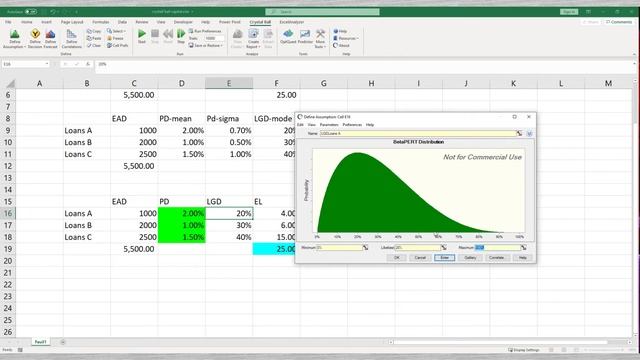Add a new sheet with plus button
This screenshot has height=360, width=640.
[63, 342]
